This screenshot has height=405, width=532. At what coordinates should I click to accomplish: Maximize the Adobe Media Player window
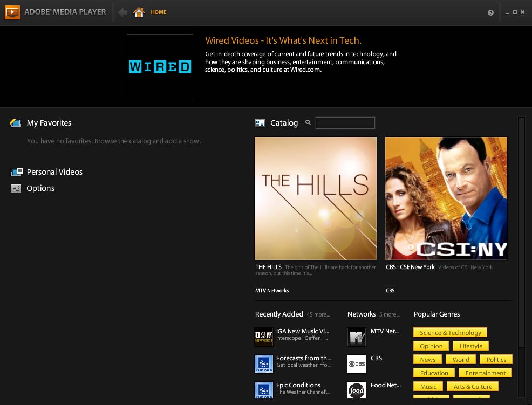pyautogui.click(x=515, y=12)
